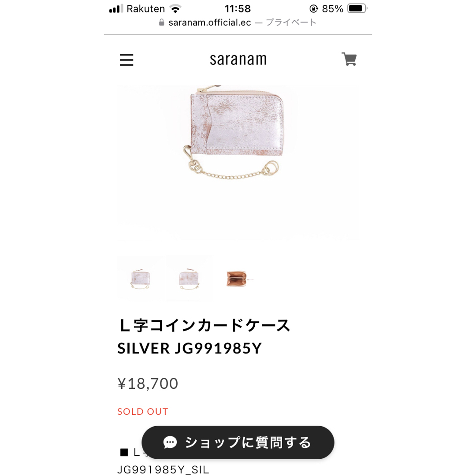Viewport: 476px width, 476px height.
Task: Tap the cellular signal bars
Action: 116,8
